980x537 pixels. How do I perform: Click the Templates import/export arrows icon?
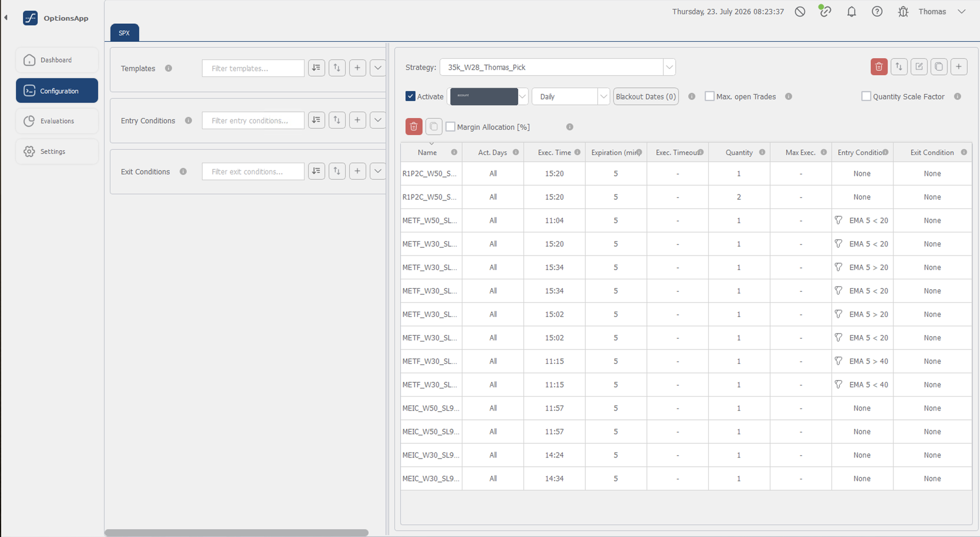pyautogui.click(x=337, y=68)
